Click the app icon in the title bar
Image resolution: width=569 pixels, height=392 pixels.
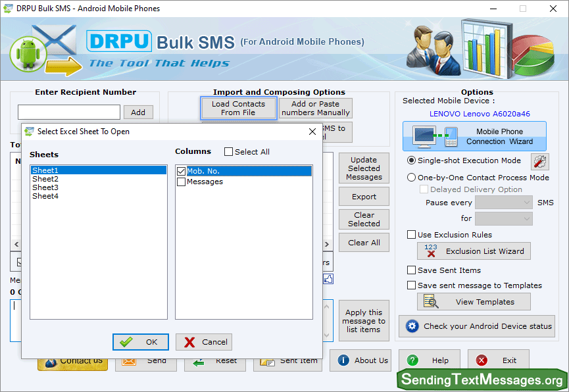point(8,9)
